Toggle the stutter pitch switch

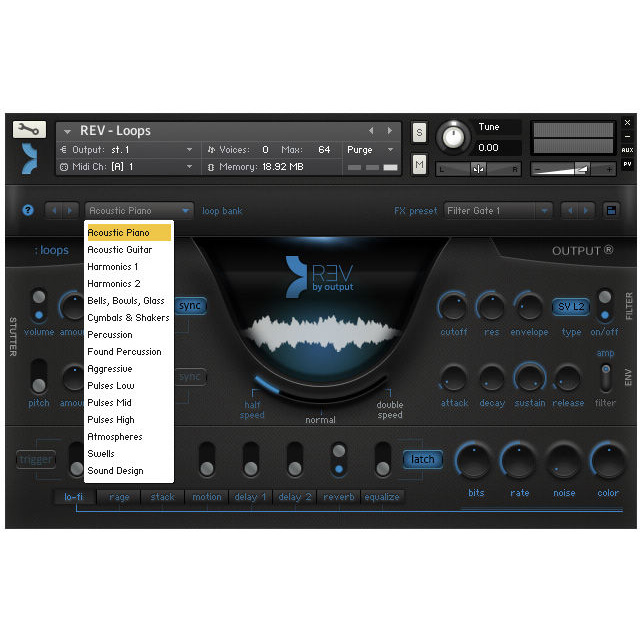tap(39, 376)
